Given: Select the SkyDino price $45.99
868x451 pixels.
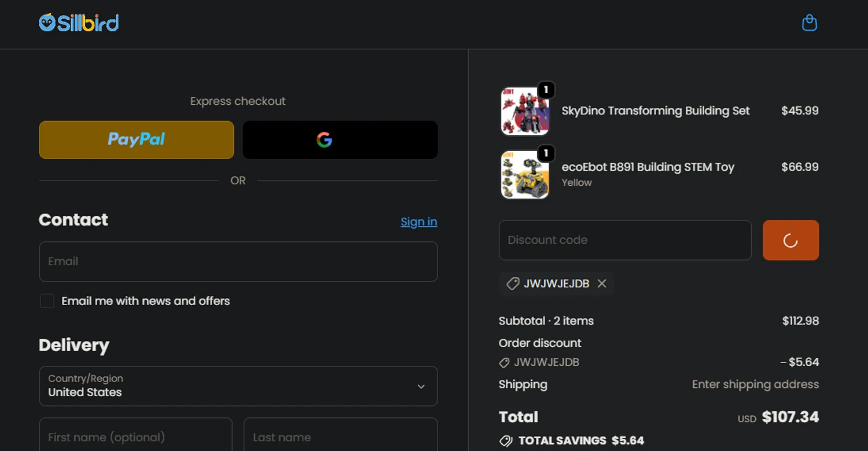Looking at the screenshot, I should point(800,111).
